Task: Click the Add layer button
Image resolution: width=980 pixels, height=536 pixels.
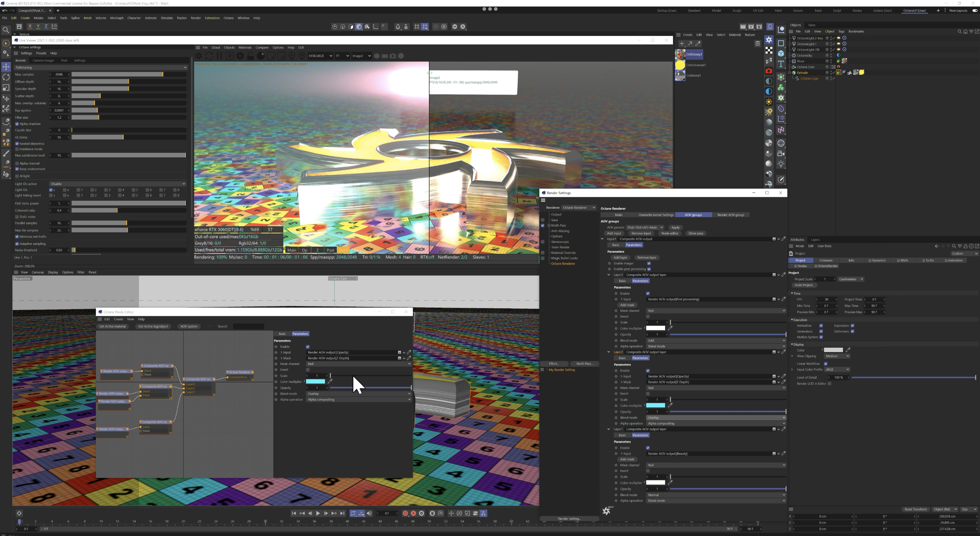Action: (620, 257)
